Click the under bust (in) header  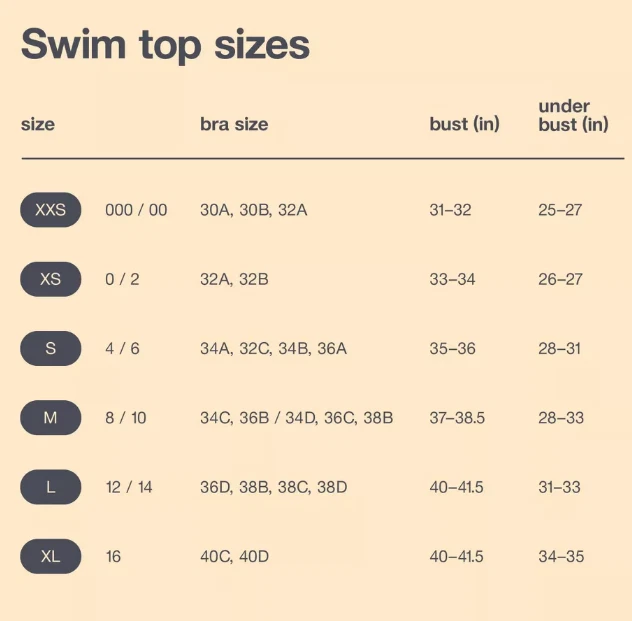point(573,115)
